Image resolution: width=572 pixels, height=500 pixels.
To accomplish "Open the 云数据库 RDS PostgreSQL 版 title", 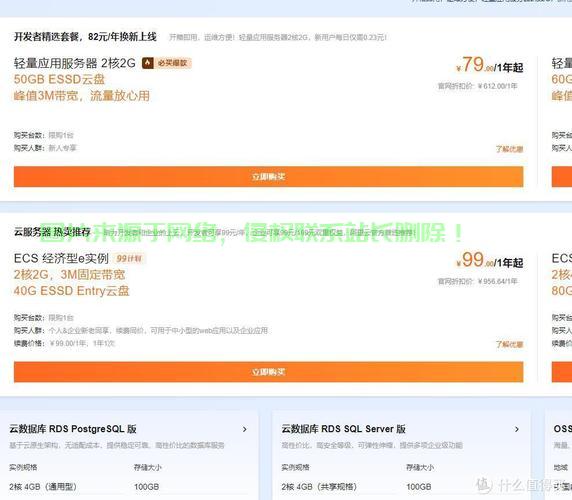I will tap(73, 429).
